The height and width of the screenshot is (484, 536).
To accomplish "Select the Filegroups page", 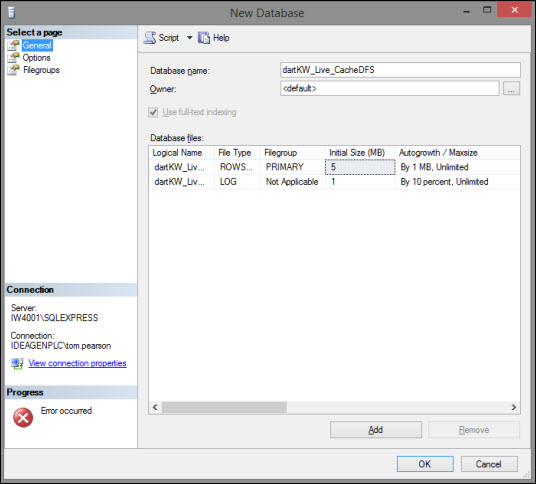I will [x=41, y=70].
